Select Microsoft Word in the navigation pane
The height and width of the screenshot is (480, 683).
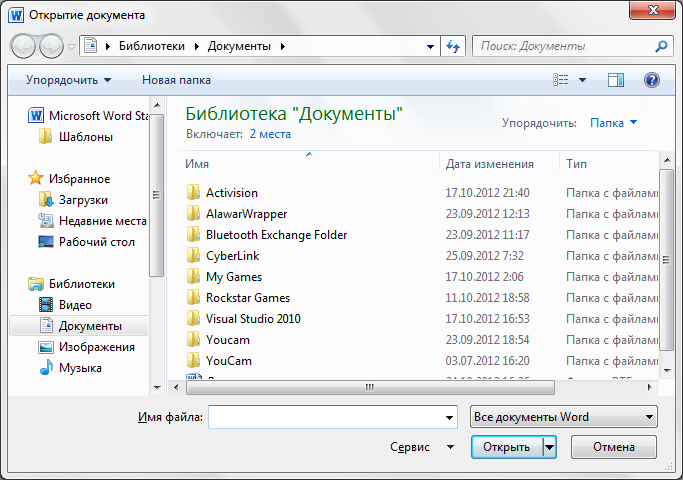88,116
